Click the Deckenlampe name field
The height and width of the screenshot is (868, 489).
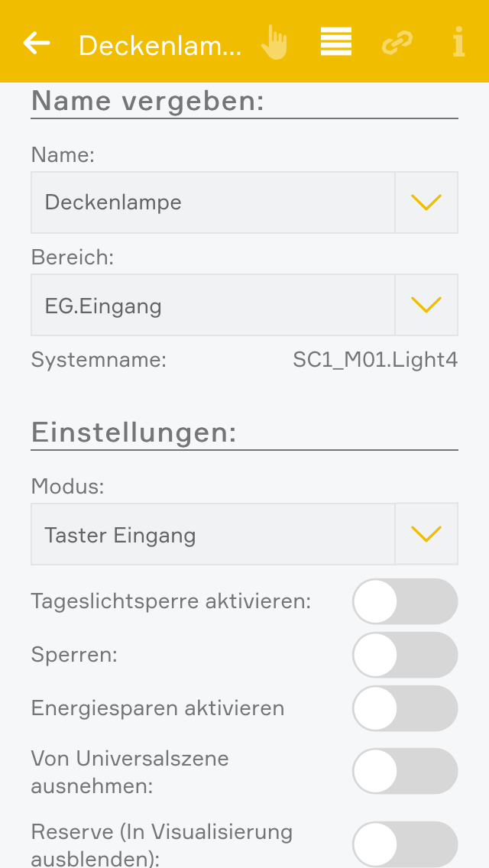[x=212, y=202]
